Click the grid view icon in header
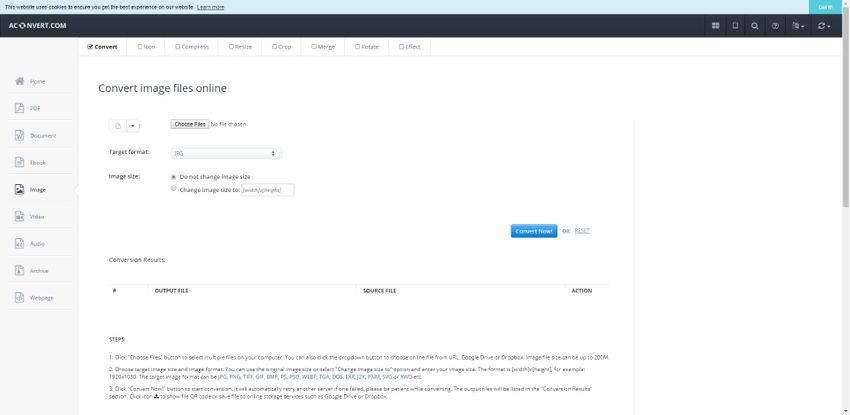 point(715,26)
